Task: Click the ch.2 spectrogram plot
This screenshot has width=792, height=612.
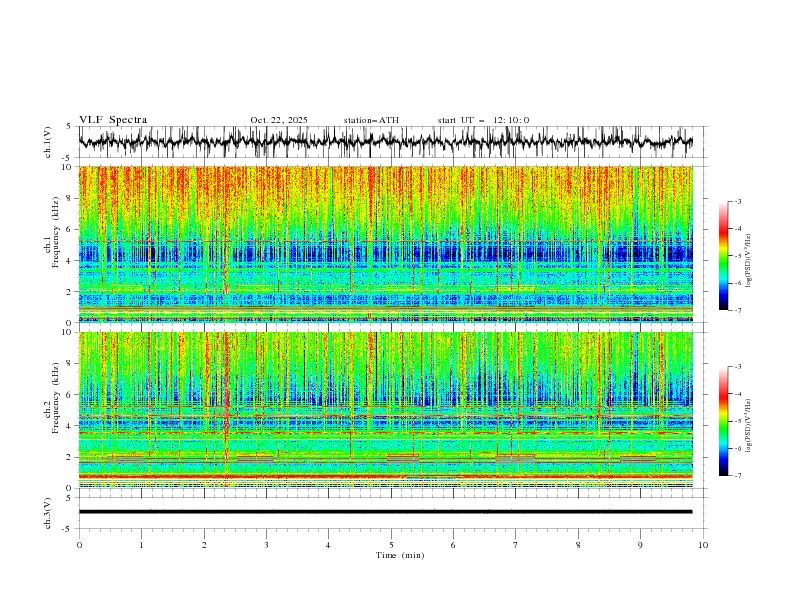Action: 385,410
